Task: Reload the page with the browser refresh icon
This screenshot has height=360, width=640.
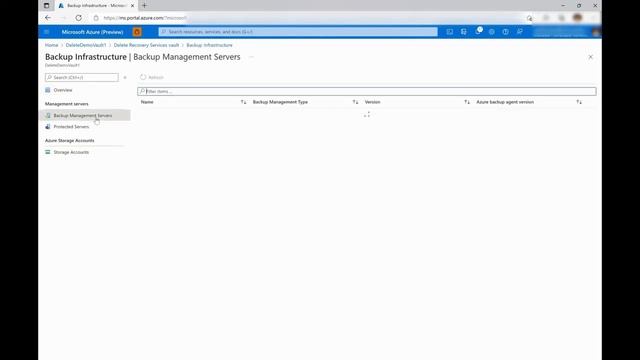Action: click(x=78, y=18)
